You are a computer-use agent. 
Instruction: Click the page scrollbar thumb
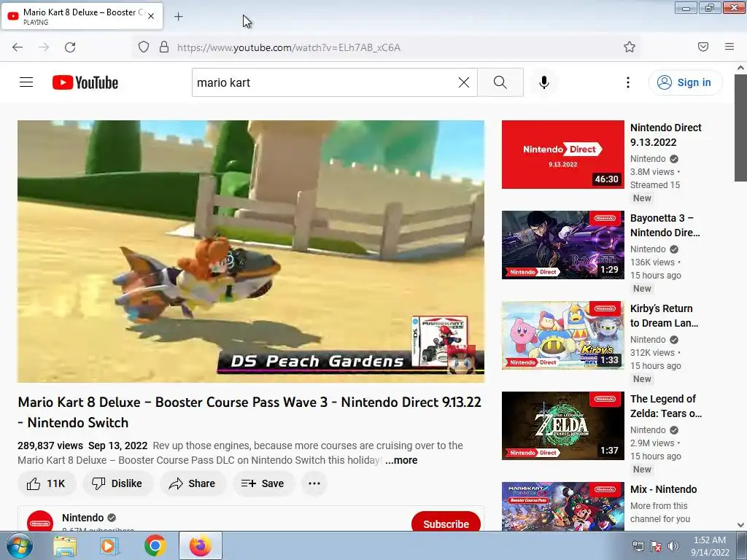(741, 128)
